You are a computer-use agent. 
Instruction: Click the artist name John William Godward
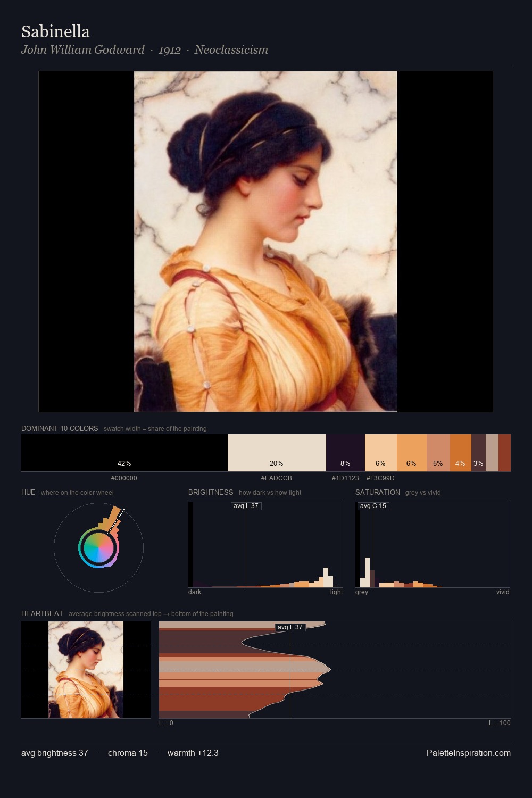[x=82, y=49]
